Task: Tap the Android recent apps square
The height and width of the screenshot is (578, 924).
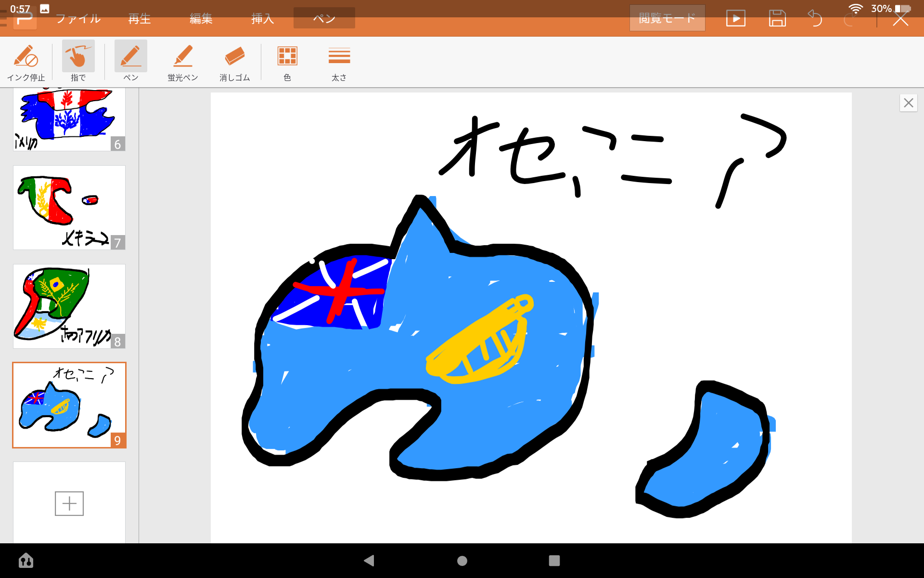Action: [x=554, y=560]
